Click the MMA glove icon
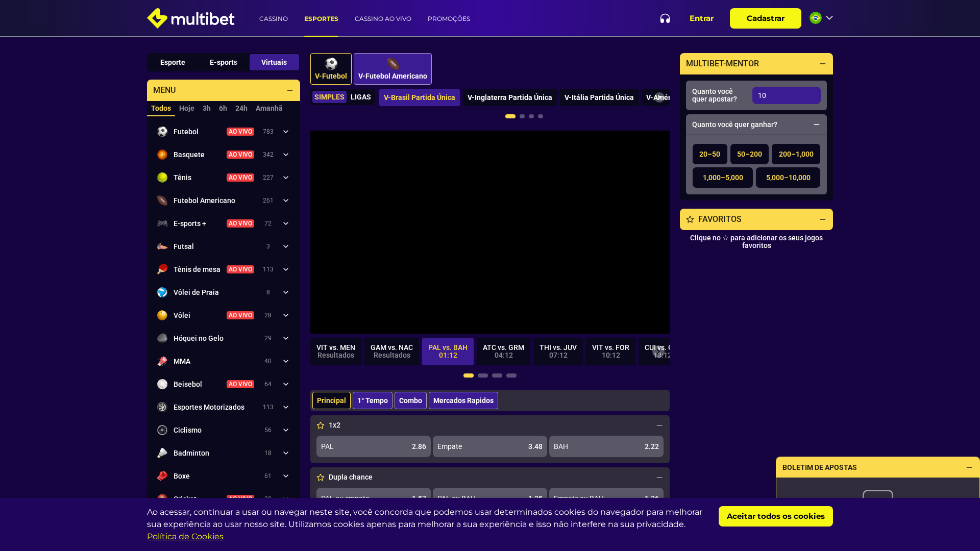980x551 pixels. [x=162, y=361]
